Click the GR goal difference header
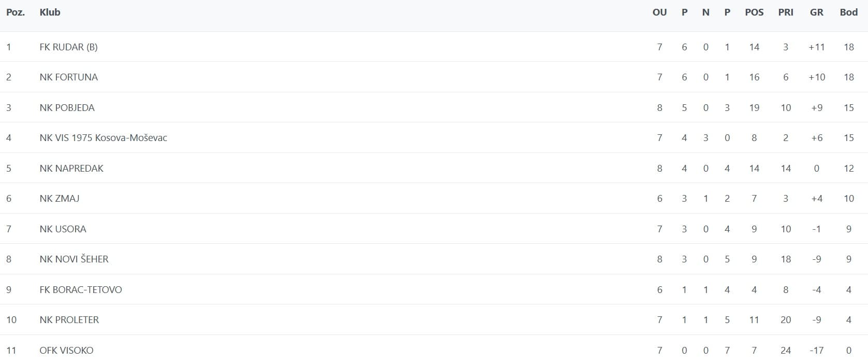 [816, 12]
